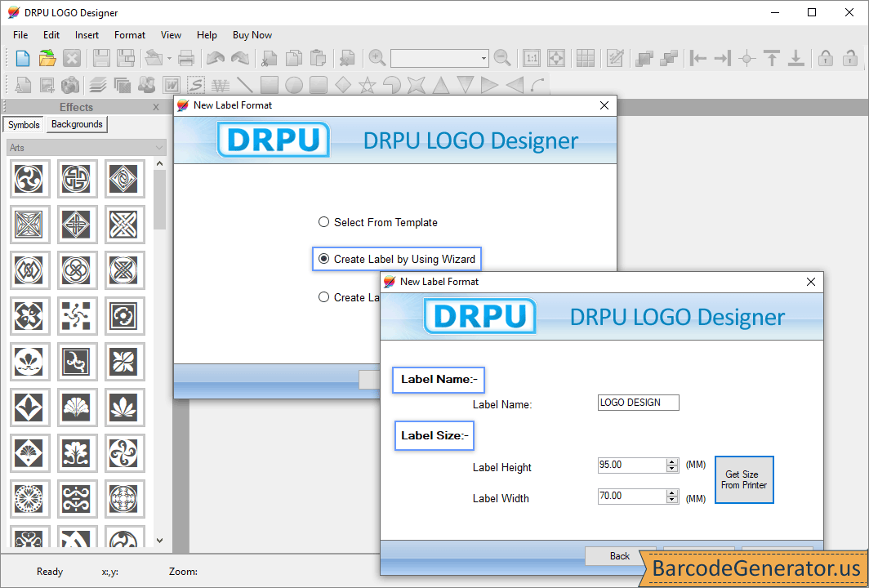869x588 pixels.
Task: Click the Label Name text field
Action: 639,403
